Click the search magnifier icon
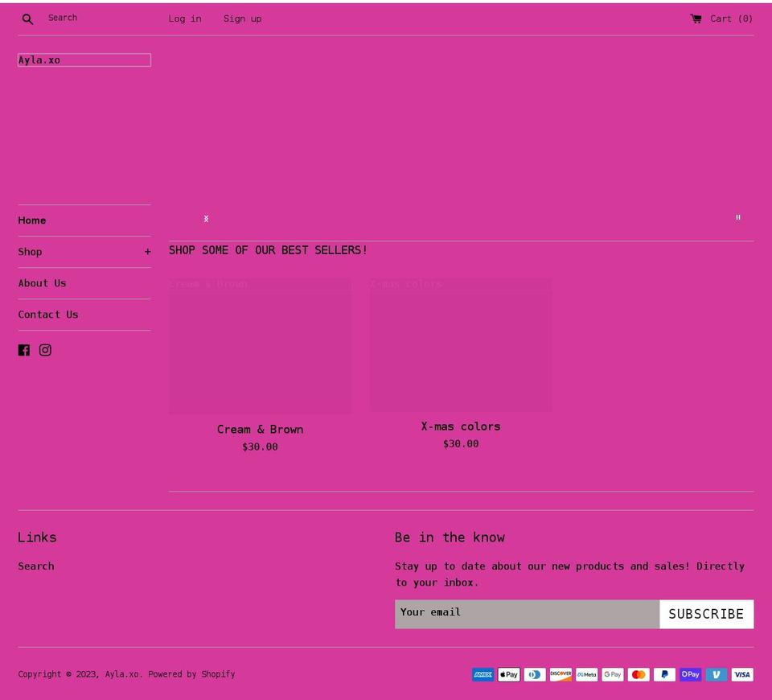Viewport: 772px width, 700px height. point(27,19)
